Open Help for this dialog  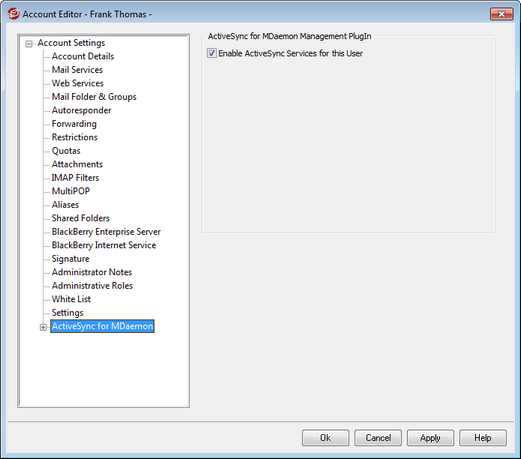(483, 438)
